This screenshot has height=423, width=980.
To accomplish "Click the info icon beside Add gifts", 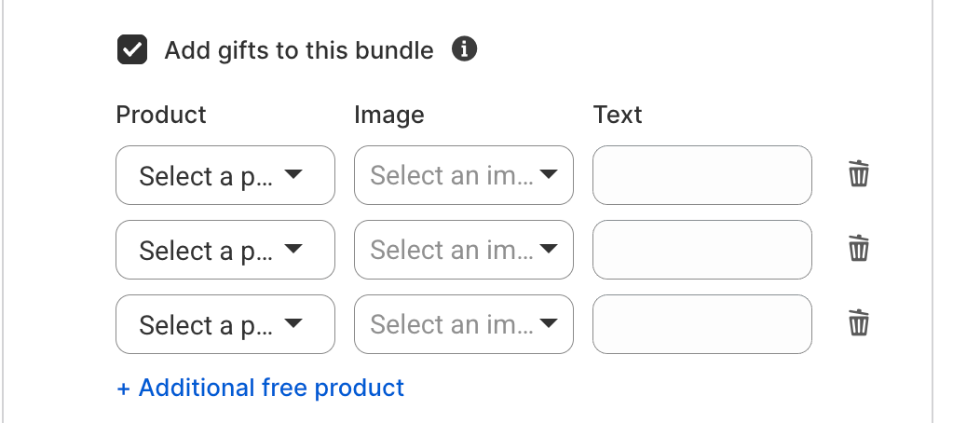I will pyautogui.click(x=464, y=49).
